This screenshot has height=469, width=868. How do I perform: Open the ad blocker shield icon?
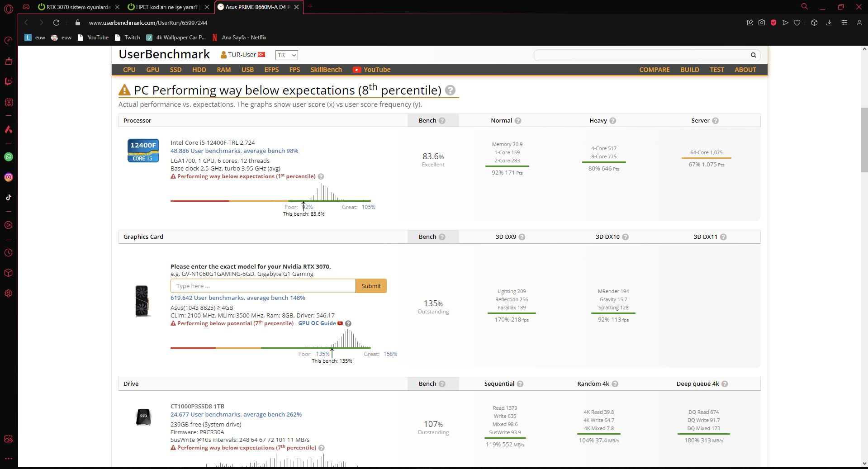(x=773, y=23)
